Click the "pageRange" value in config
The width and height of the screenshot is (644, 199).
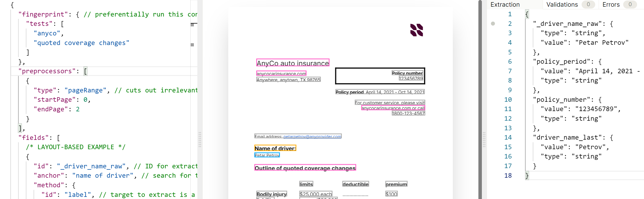coord(85,90)
